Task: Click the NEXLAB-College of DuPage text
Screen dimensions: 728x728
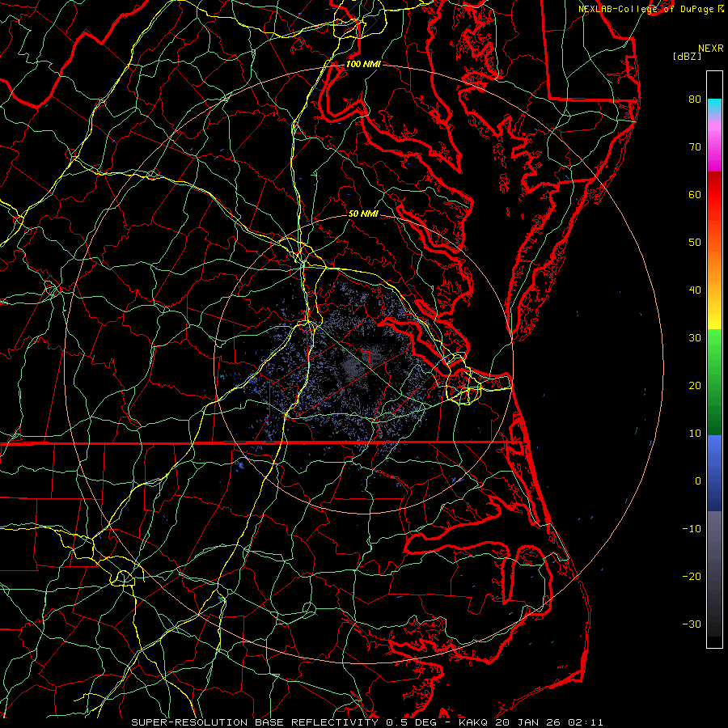Action: [x=645, y=8]
